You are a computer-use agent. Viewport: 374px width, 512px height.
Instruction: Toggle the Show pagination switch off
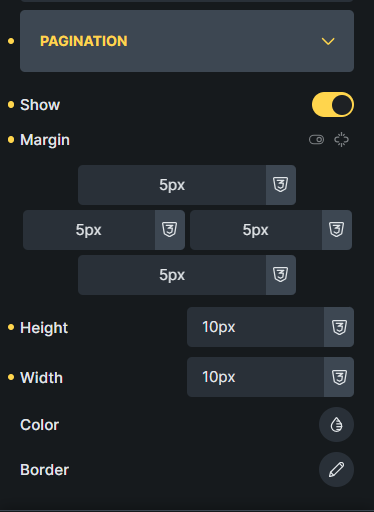tap(333, 105)
